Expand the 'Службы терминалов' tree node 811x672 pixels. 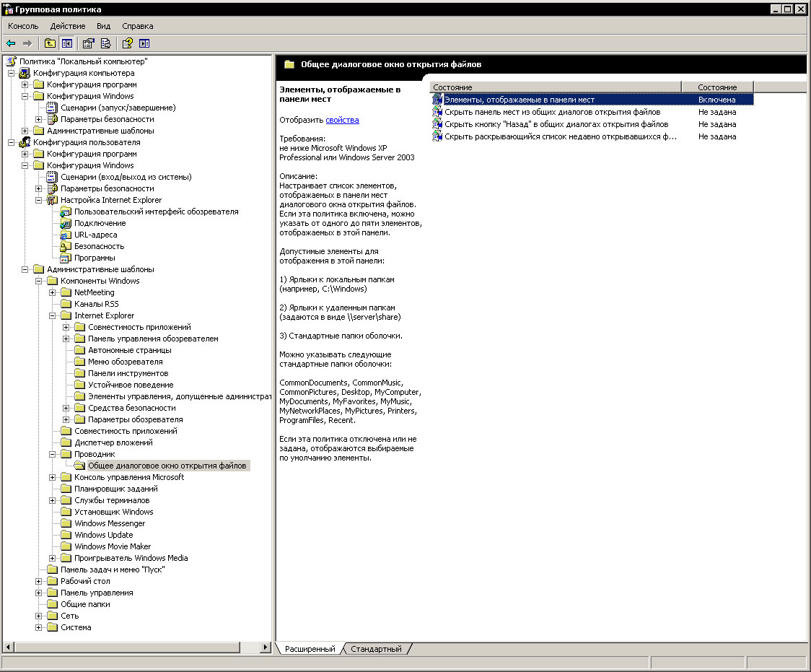[53, 500]
